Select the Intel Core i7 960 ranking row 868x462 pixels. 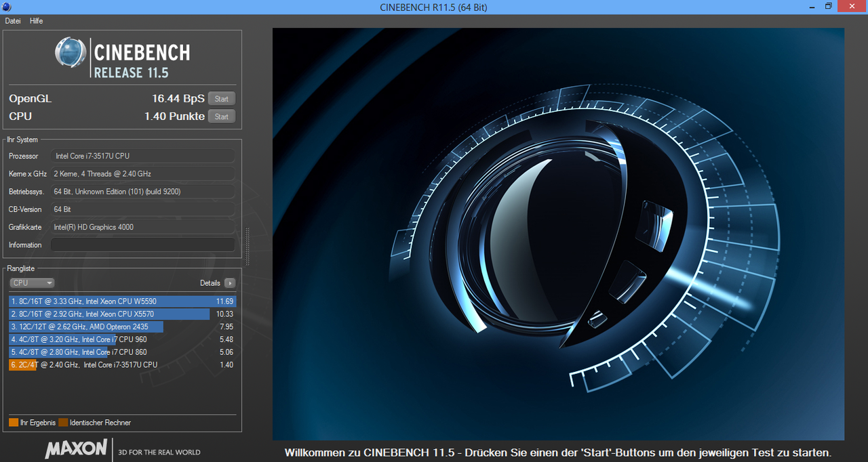(x=122, y=339)
